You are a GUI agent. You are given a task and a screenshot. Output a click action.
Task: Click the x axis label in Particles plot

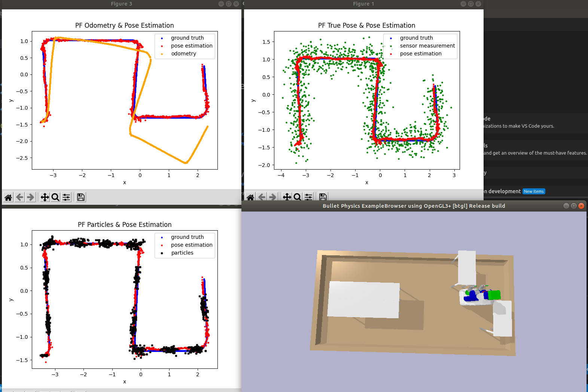125,382
